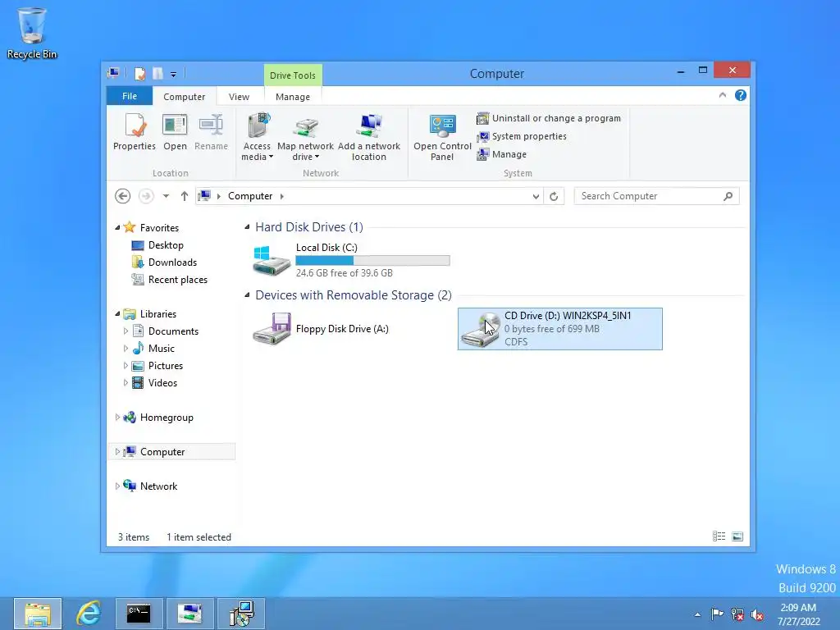840x630 pixels.
Task: Click the Computer window system icon
Action: pyautogui.click(x=113, y=73)
